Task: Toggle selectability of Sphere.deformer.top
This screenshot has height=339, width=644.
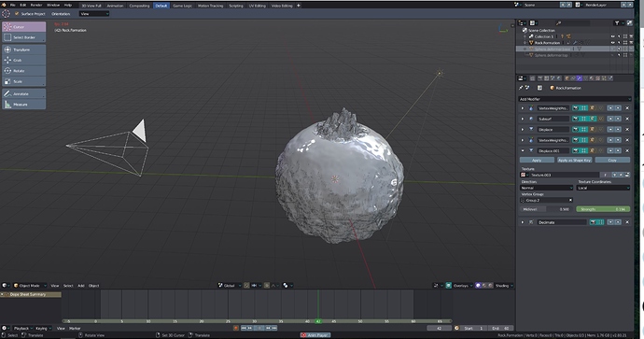Action: point(619,55)
